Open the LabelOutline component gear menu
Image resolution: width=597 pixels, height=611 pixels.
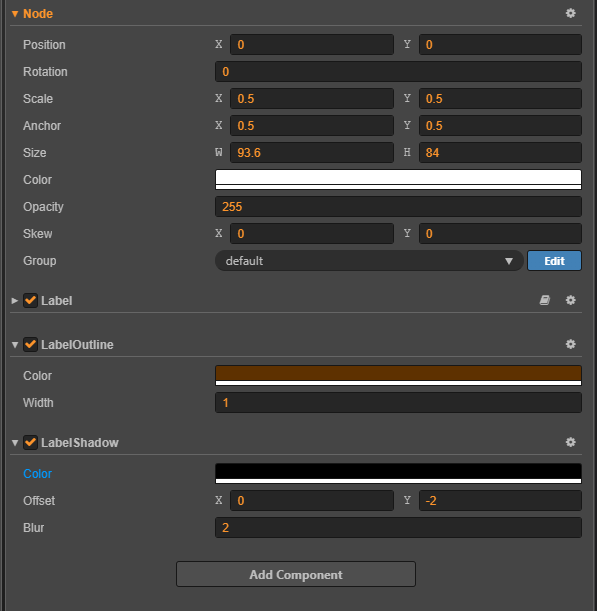coord(571,344)
